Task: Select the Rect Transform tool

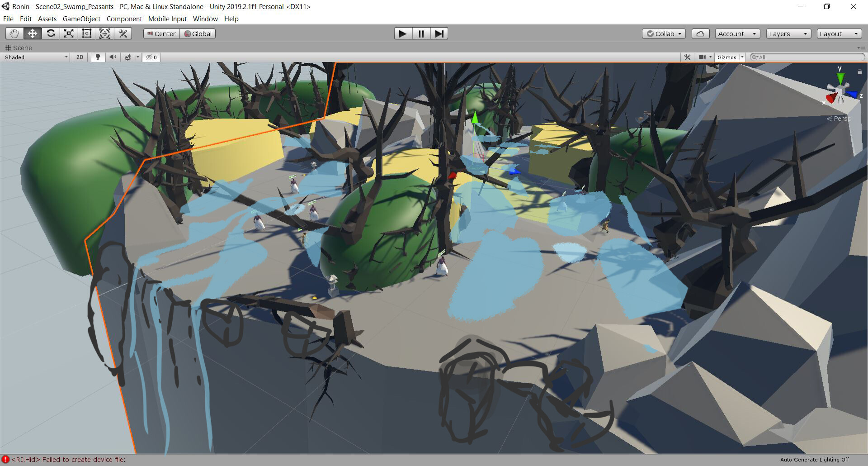Action: [87, 33]
